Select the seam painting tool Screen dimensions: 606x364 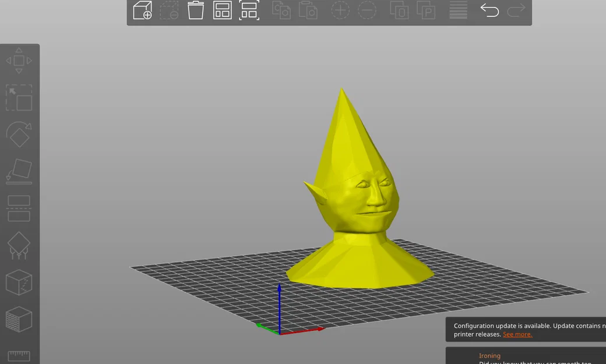click(19, 282)
